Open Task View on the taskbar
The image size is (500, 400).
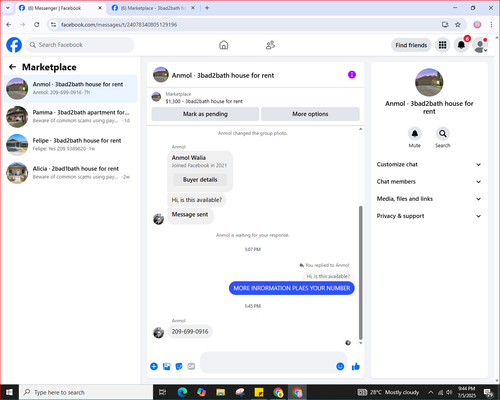(163, 392)
